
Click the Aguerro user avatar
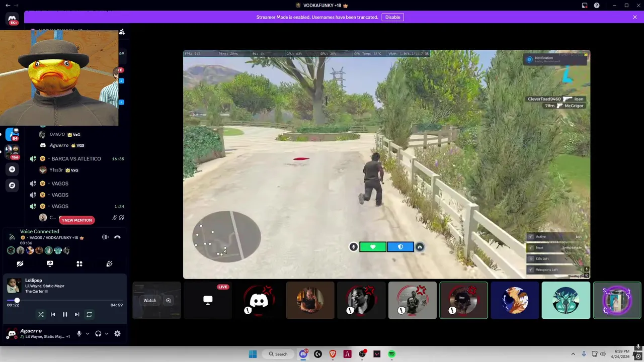coord(12,334)
